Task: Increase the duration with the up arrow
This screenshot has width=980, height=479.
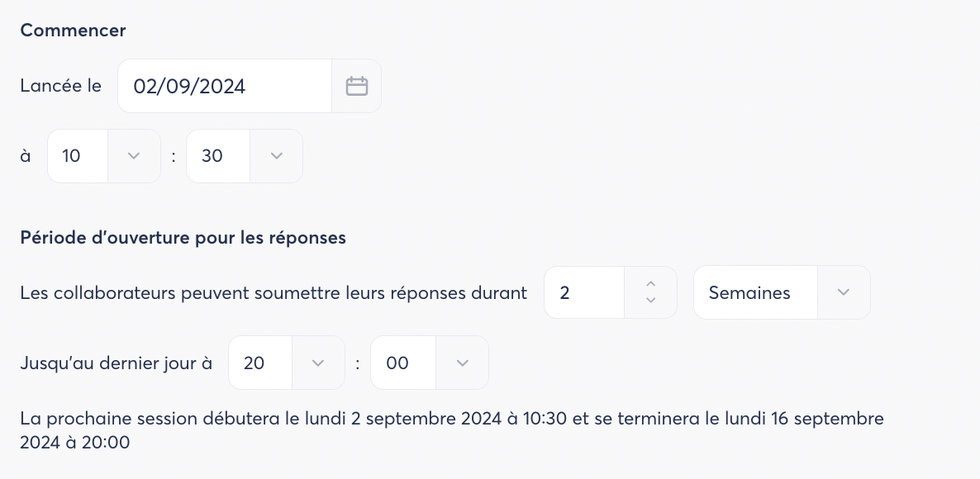Action: pos(650,283)
